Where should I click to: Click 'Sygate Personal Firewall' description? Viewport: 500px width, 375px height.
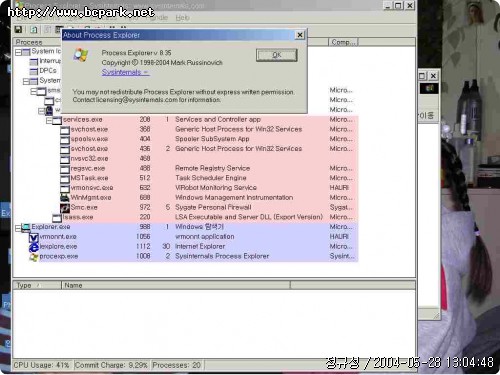(213, 207)
